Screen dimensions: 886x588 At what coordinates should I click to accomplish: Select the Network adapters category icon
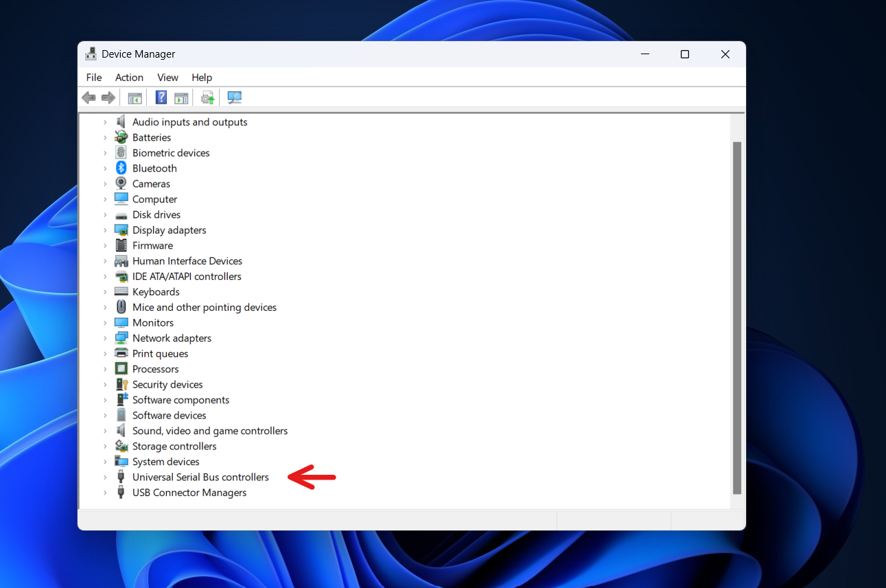[121, 338]
